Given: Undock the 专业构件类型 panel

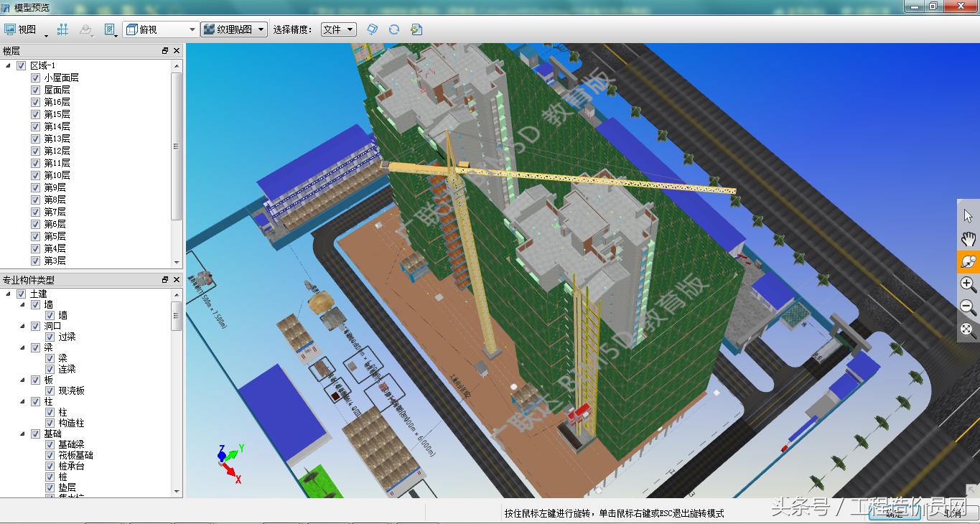Looking at the screenshot, I should point(165,279).
